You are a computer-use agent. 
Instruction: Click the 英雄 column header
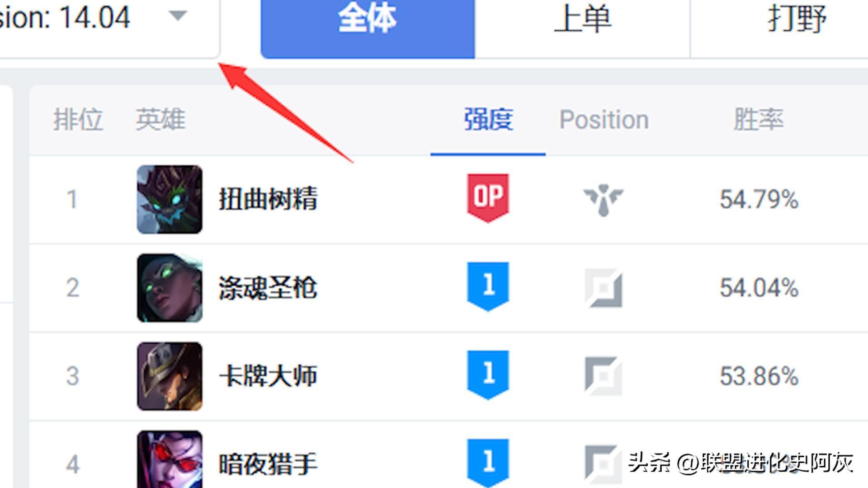(x=160, y=120)
